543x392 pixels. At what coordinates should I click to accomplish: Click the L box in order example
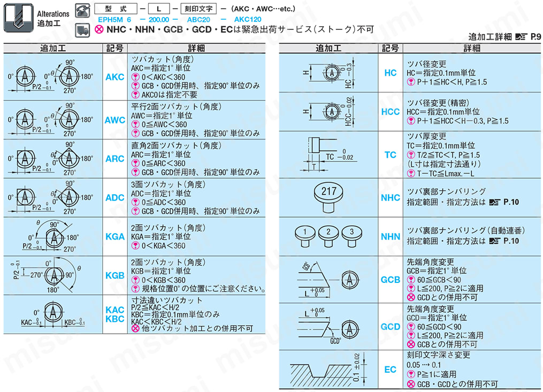click(x=159, y=9)
